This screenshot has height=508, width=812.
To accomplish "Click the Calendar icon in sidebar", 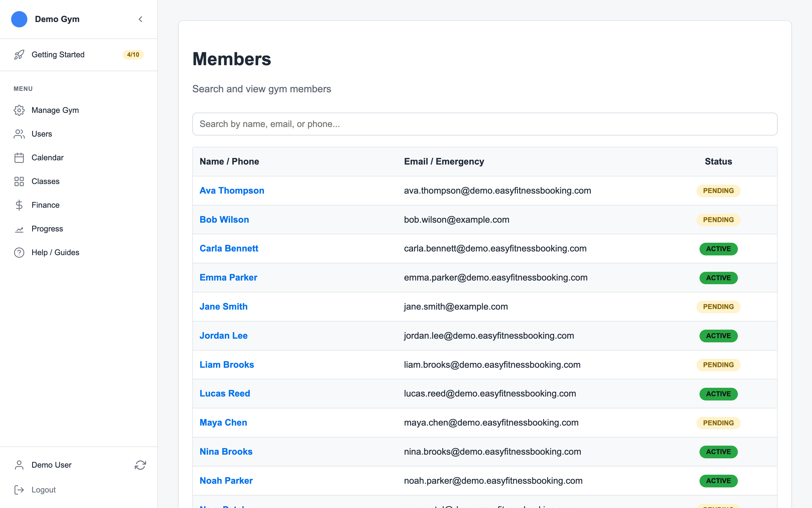I will click(19, 157).
